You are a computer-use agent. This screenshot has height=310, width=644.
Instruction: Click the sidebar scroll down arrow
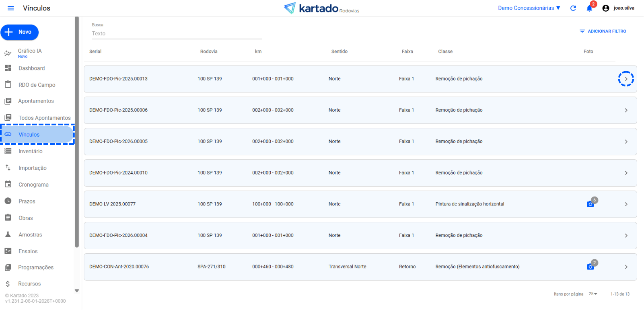click(x=77, y=291)
